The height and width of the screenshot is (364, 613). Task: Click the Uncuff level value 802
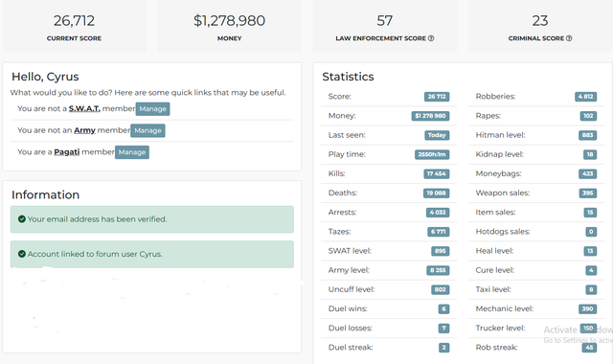coord(441,289)
